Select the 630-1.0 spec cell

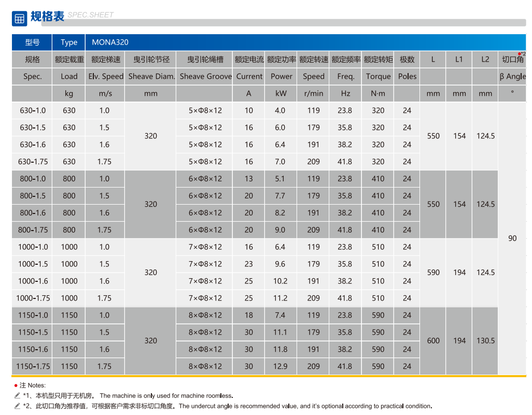coord(33,110)
